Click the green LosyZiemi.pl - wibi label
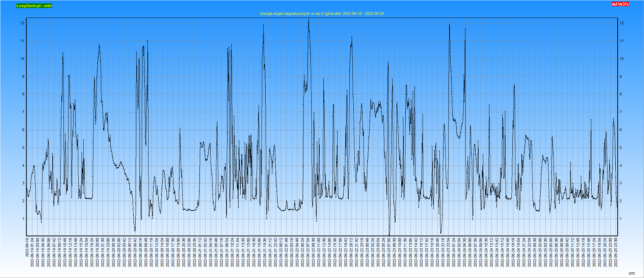Screen dimensions: 644x278 pos(34,6)
